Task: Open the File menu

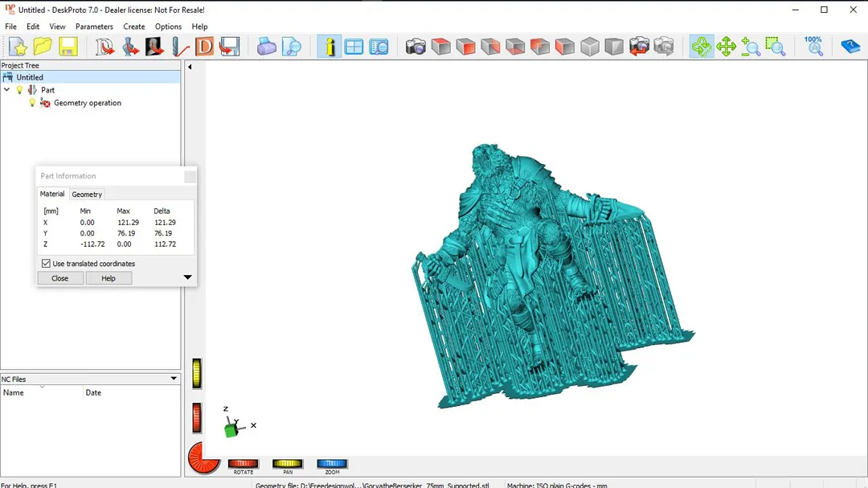Action: (x=10, y=27)
